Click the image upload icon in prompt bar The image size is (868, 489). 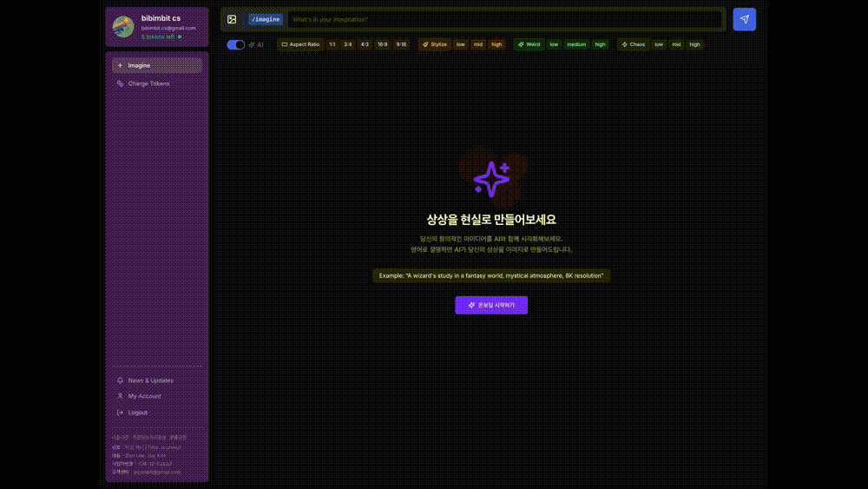232,19
